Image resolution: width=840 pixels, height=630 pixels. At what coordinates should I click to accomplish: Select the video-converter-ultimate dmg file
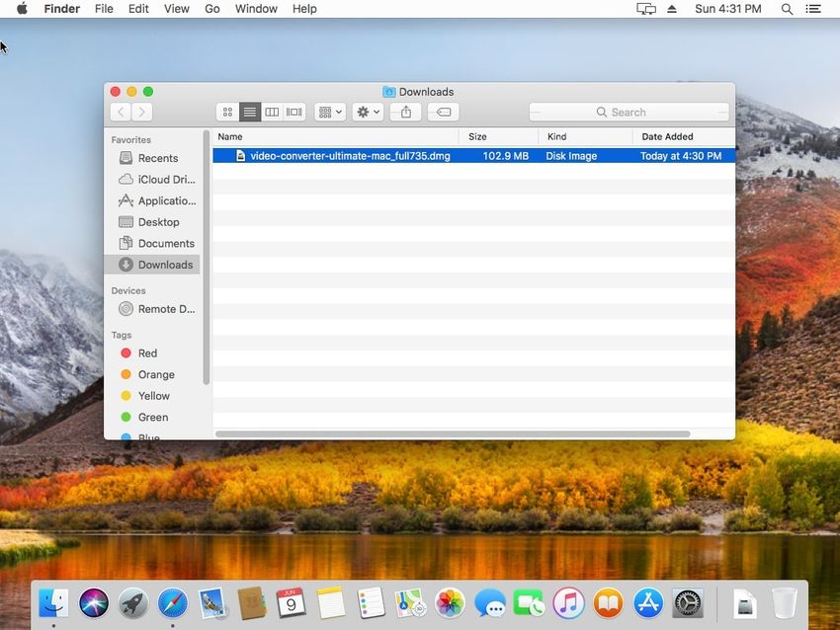(350, 156)
